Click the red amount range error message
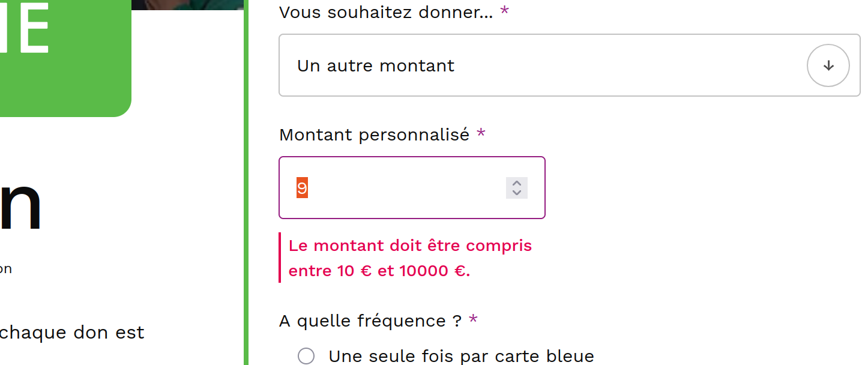The image size is (868, 365). click(410, 258)
